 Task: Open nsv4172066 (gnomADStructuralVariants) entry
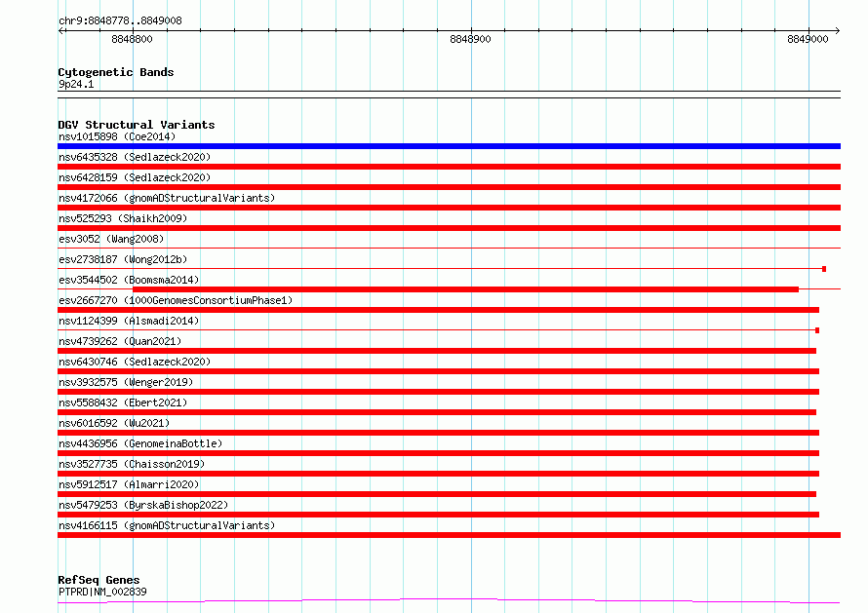click(167, 198)
